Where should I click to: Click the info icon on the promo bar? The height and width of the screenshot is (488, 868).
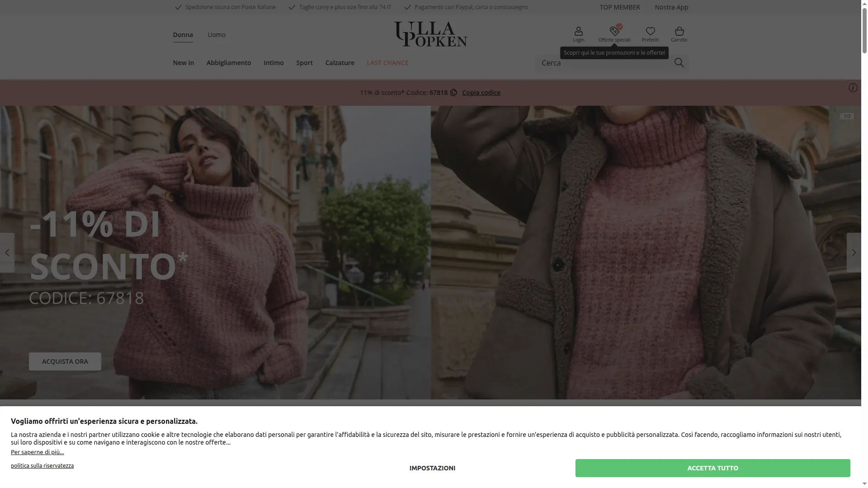click(x=853, y=88)
